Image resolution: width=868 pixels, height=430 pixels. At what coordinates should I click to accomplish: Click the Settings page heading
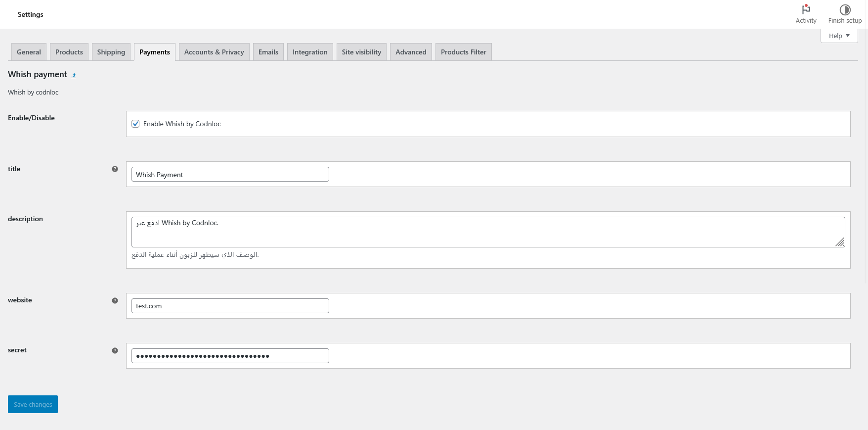pos(31,14)
